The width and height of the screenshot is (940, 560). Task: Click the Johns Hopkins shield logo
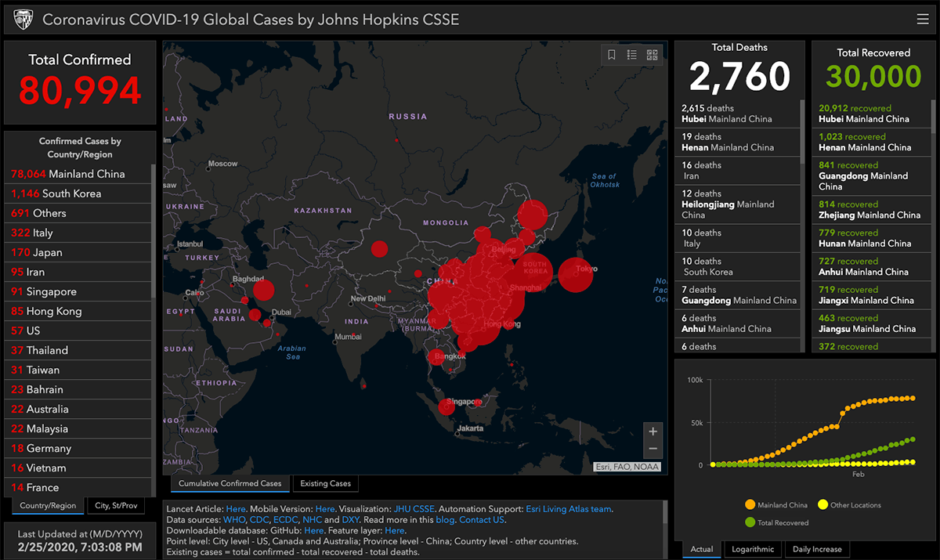(23, 20)
